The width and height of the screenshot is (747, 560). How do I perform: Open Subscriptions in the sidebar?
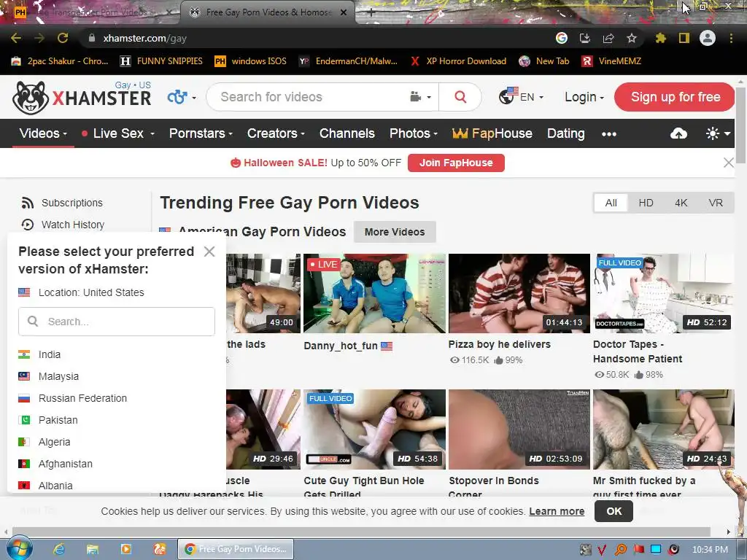coord(62,203)
